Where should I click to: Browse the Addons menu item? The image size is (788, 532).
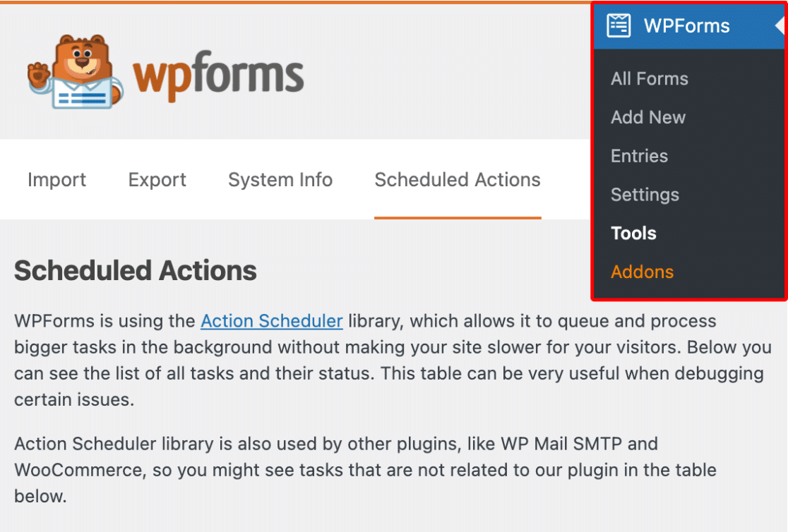(x=642, y=272)
